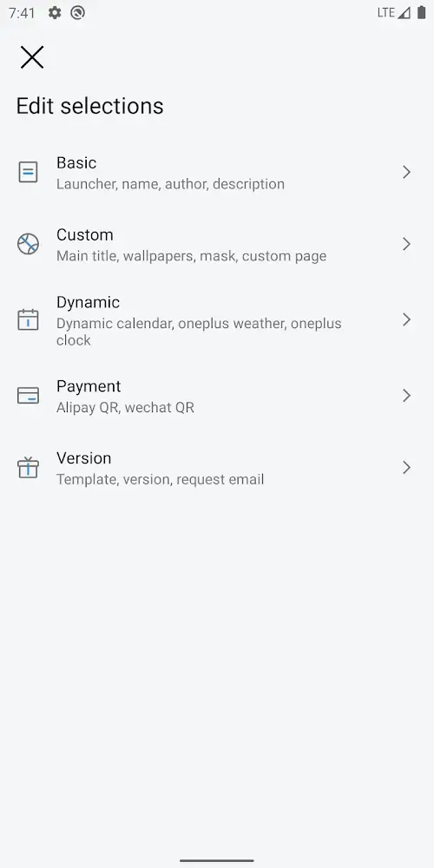Close the Edit selections screen
The height and width of the screenshot is (868, 434).
pos(32,57)
